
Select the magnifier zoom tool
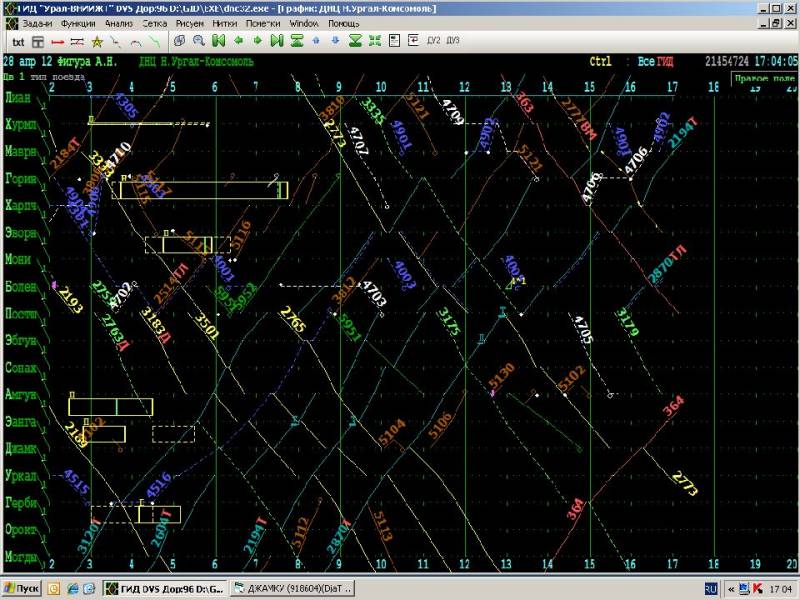199,41
